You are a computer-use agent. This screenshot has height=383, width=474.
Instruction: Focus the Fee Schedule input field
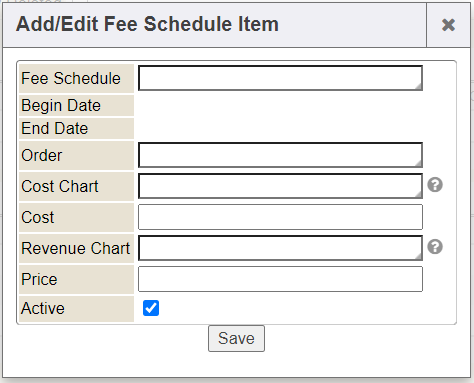pos(280,78)
